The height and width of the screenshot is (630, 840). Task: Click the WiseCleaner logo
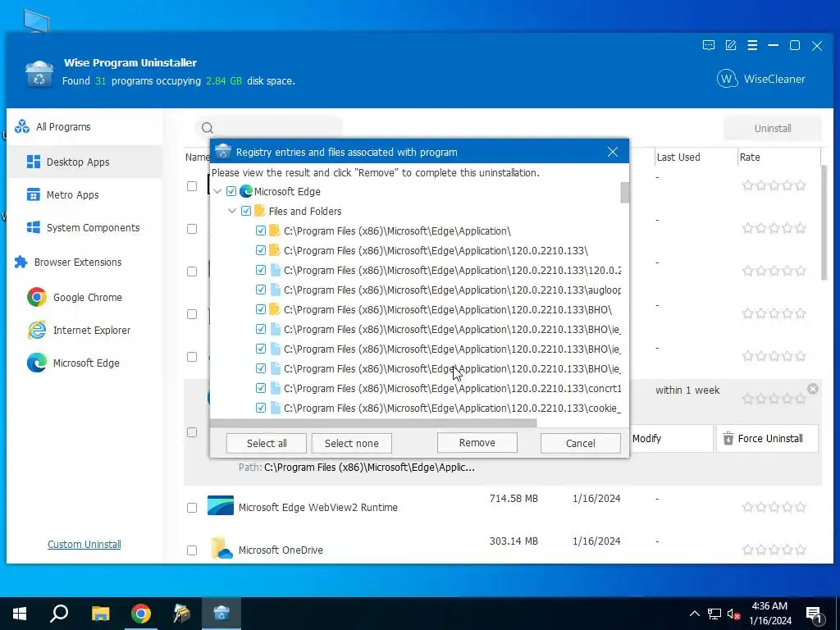click(761, 79)
